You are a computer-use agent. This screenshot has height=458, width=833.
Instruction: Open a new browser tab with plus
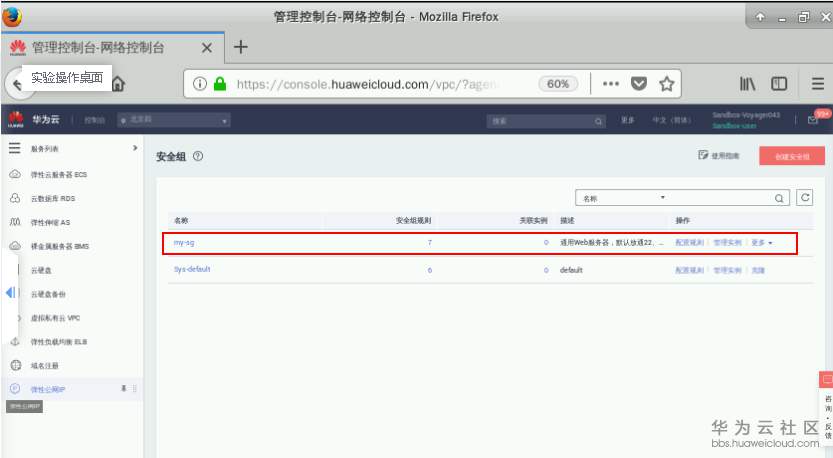pos(241,47)
